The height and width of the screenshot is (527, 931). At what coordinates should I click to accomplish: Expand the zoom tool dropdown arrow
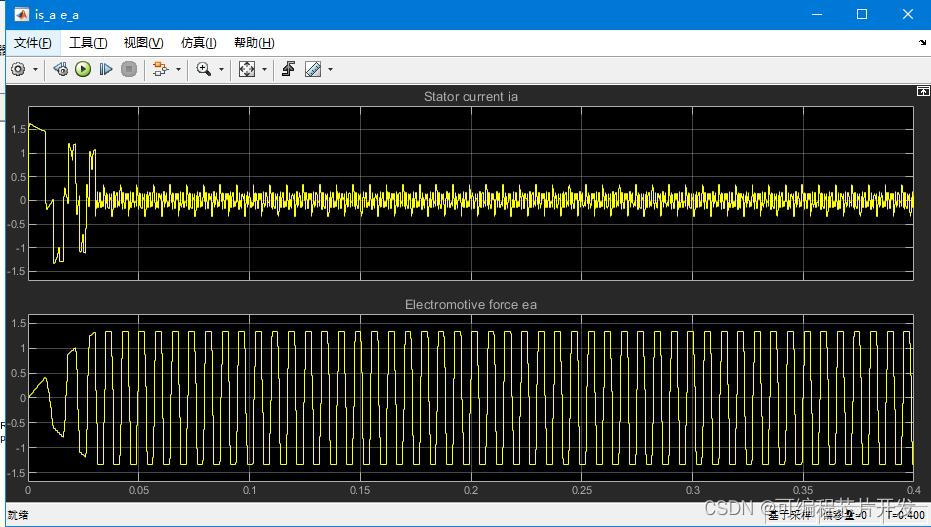pos(221,70)
